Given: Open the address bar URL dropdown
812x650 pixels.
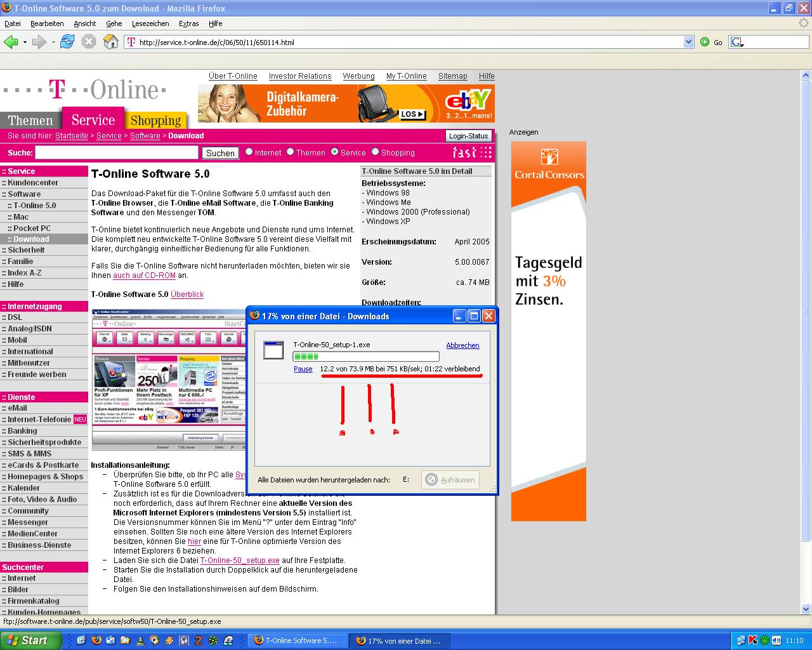Looking at the screenshot, I should (x=689, y=42).
